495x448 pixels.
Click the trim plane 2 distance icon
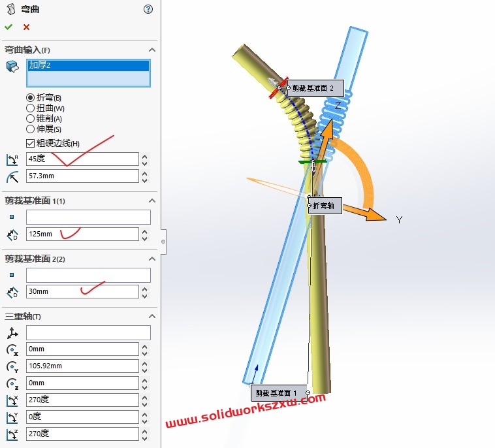click(x=12, y=293)
